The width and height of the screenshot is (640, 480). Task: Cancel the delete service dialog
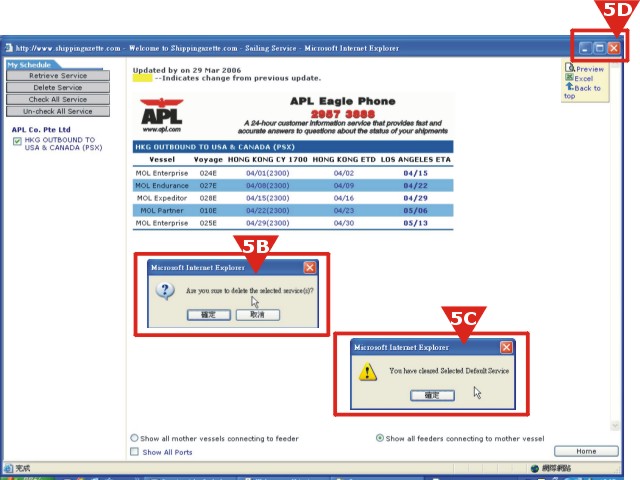(258, 315)
